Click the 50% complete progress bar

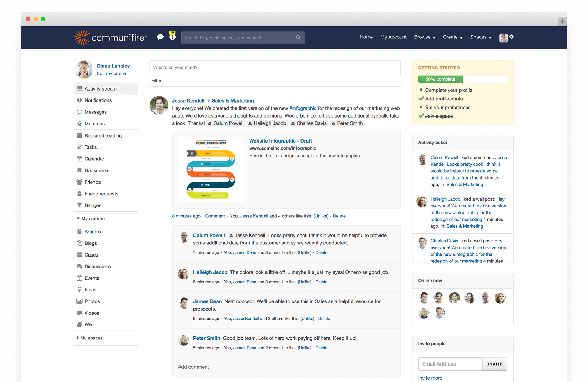[440, 79]
